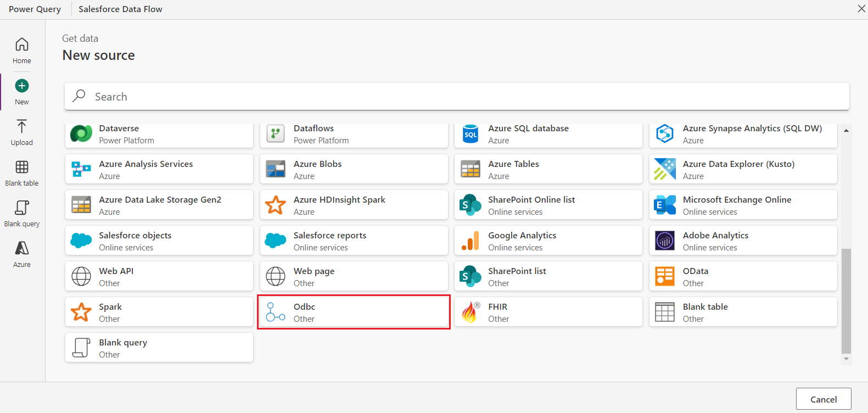Screen dimensions: 868x413
Task: Open the FHIR flame icon connector
Action: 470,312
